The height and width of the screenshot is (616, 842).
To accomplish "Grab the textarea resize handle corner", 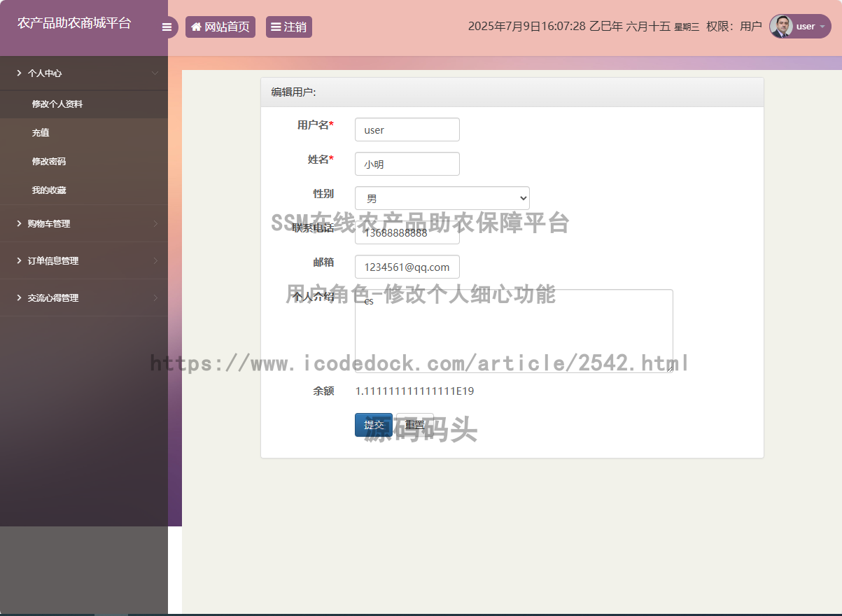I will click(x=669, y=368).
